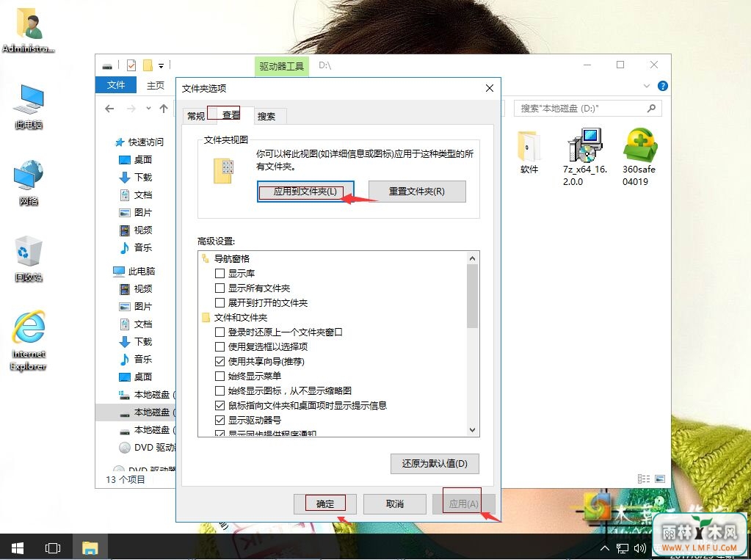Click the network icon in system tray
The image size is (751, 560).
tap(622, 548)
